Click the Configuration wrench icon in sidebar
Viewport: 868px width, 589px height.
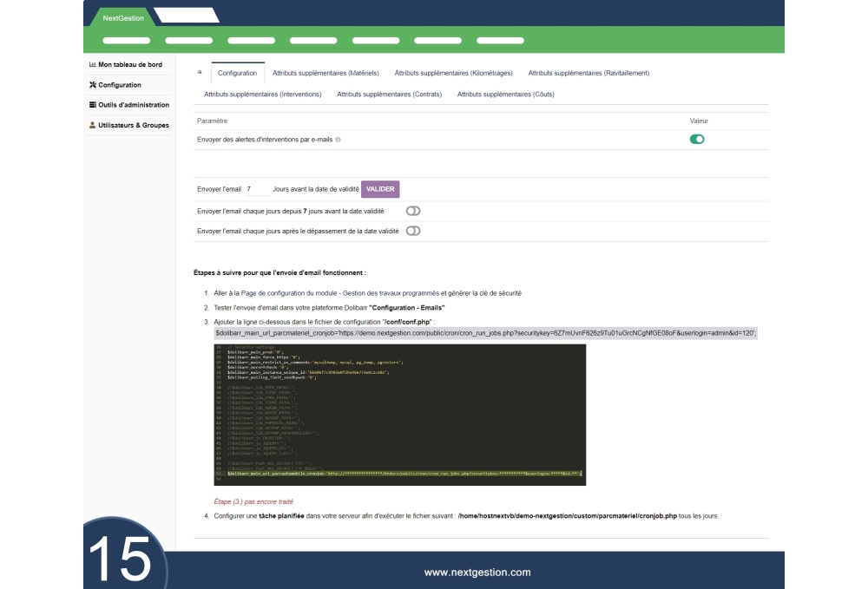(x=93, y=85)
